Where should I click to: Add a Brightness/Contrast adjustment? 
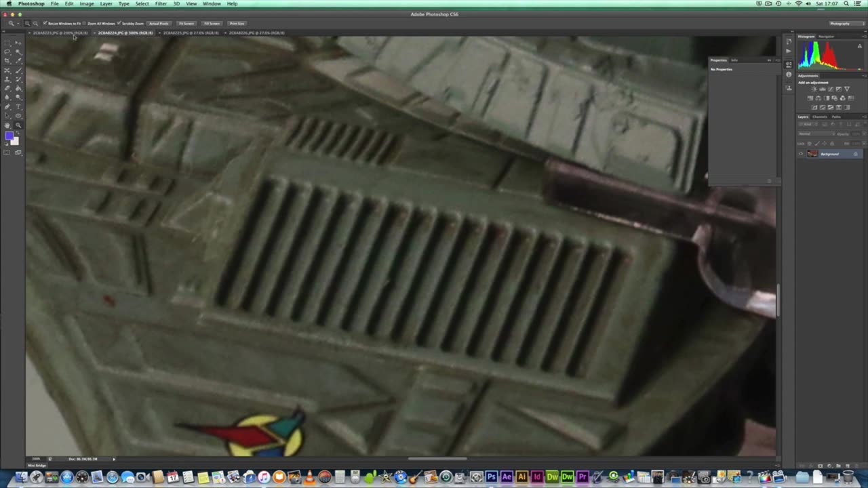[x=814, y=89]
